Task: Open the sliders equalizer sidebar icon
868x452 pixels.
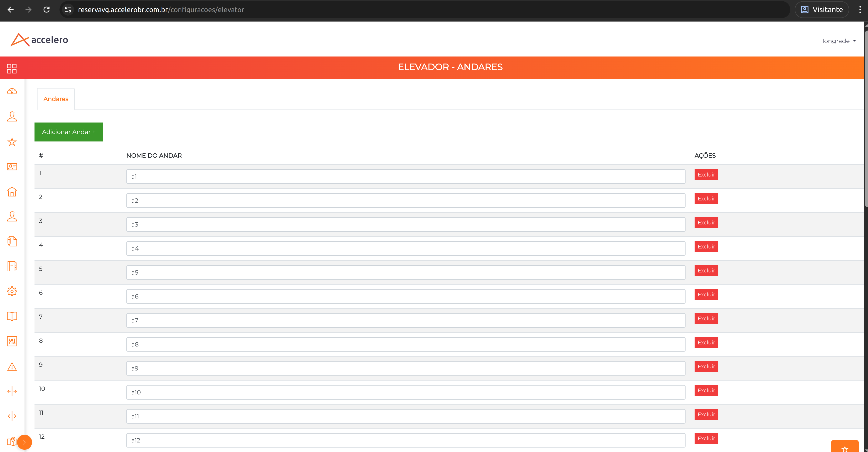Action: (x=12, y=341)
